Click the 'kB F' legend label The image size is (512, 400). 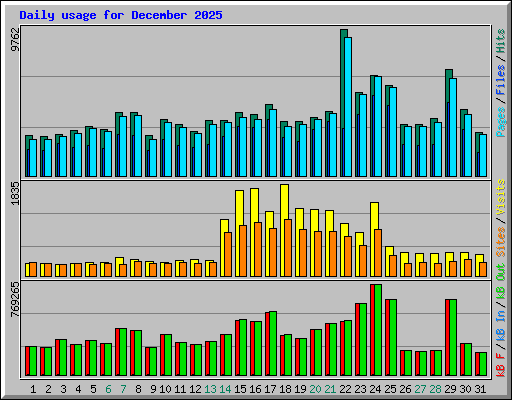pyautogui.click(x=501, y=365)
